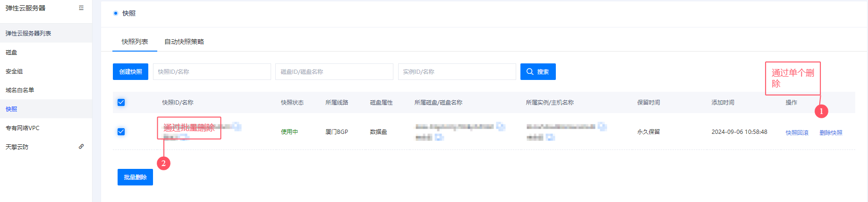Uncheck the first snapshot row checkbox
This screenshot has height=202, width=868.
coord(121,132)
